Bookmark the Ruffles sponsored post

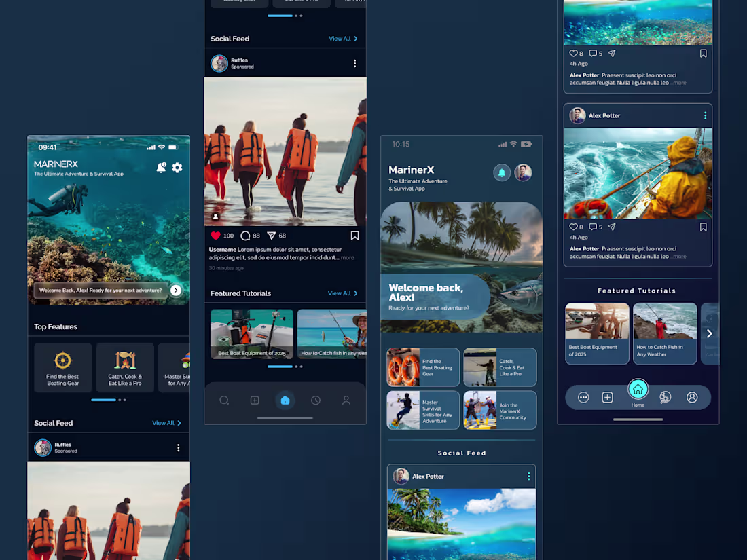[x=354, y=235]
